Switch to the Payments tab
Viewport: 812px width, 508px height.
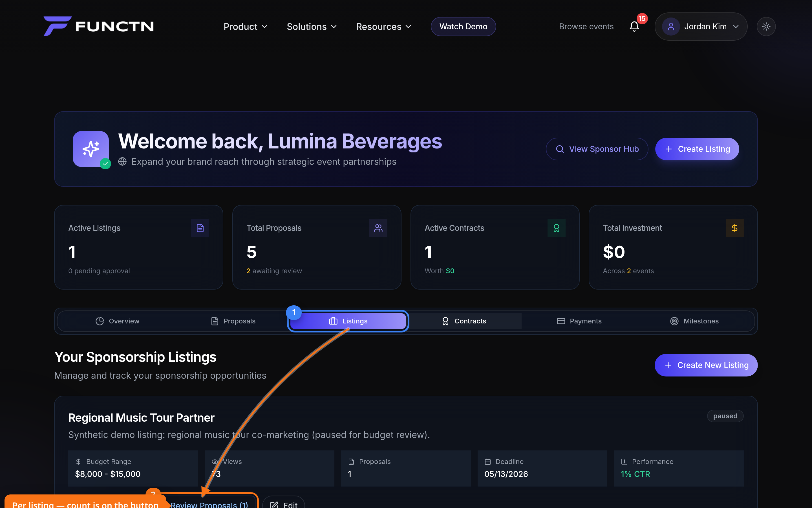(x=579, y=321)
